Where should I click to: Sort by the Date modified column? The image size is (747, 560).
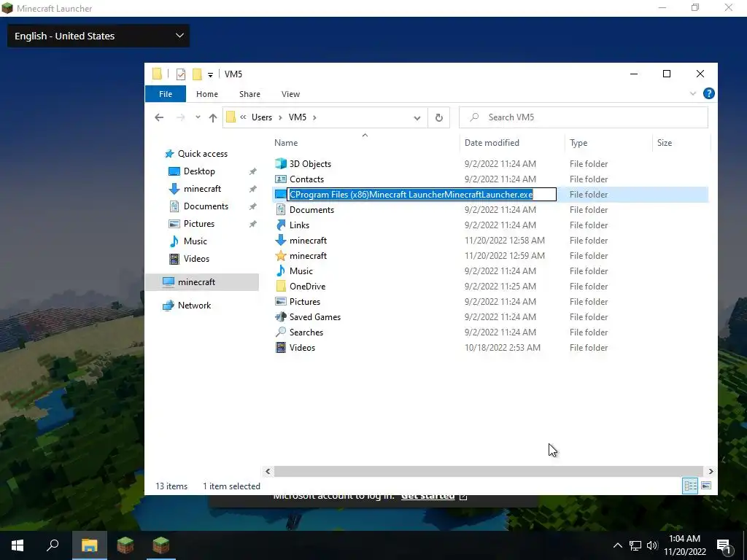point(492,143)
